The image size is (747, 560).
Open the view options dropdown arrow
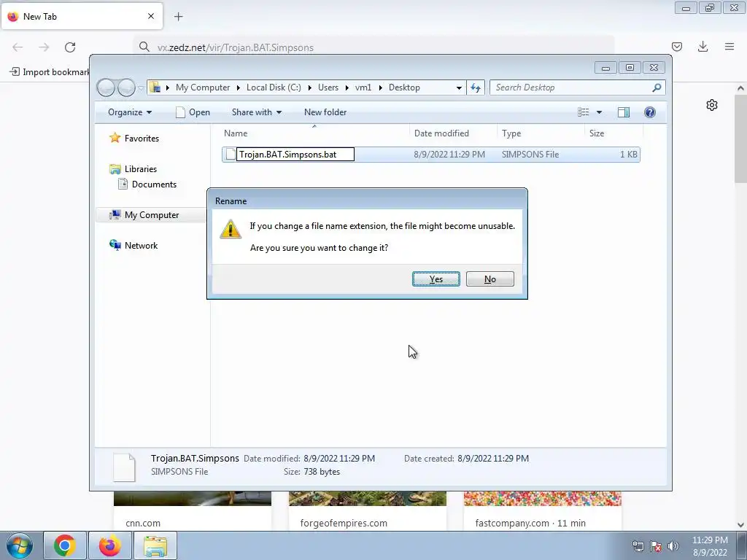tap(600, 112)
